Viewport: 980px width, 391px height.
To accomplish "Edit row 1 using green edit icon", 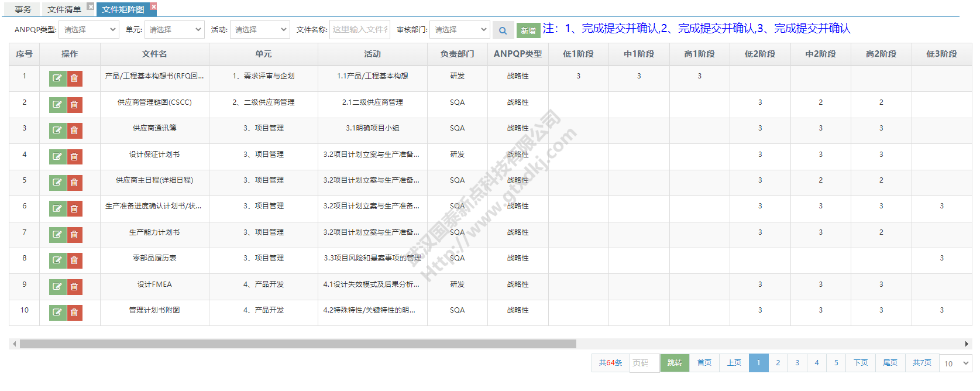I will pyautogui.click(x=57, y=78).
